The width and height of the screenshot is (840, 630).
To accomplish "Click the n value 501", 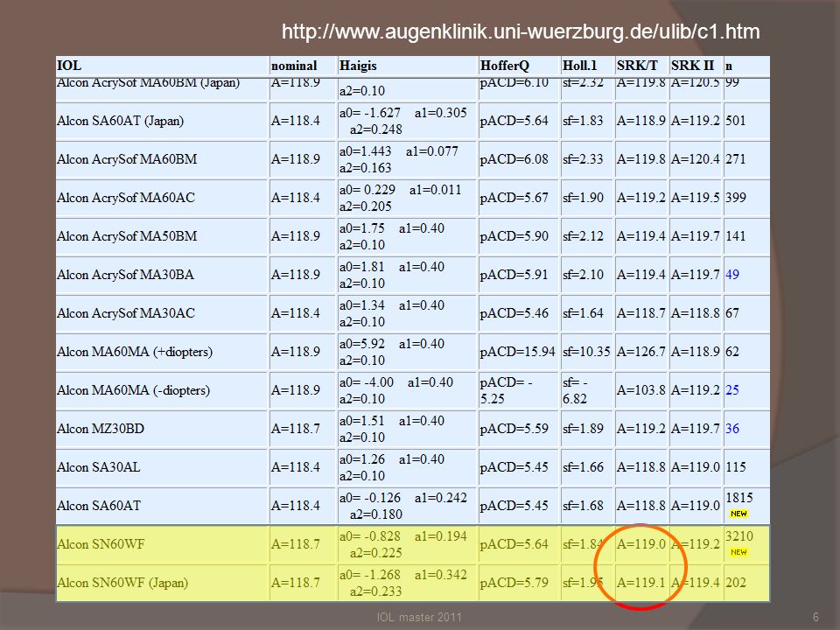I will 736,120.
